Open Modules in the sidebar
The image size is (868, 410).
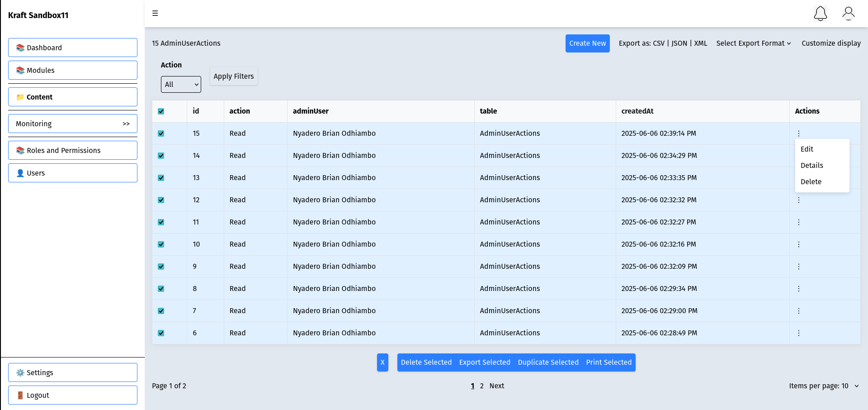click(x=73, y=70)
